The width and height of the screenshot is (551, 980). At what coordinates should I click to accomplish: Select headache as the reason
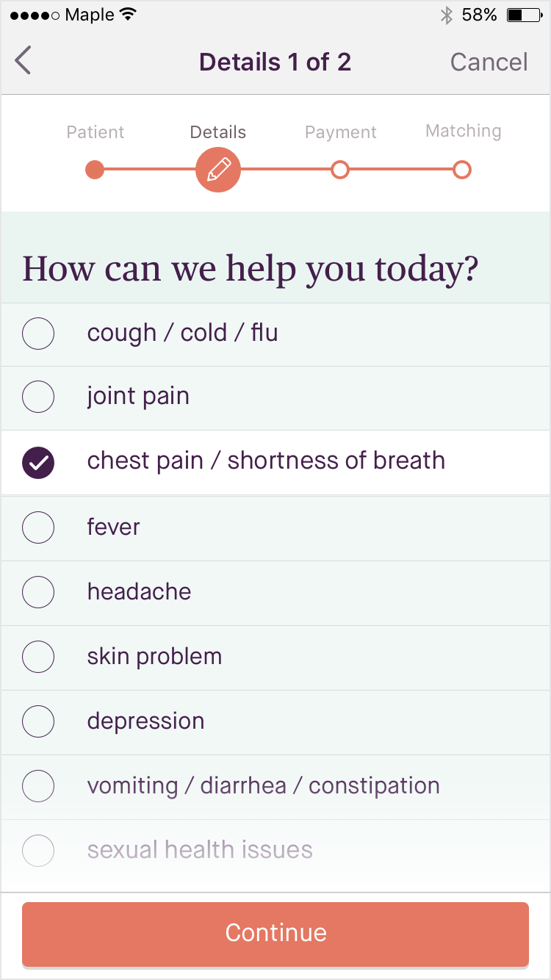pos(38,591)
